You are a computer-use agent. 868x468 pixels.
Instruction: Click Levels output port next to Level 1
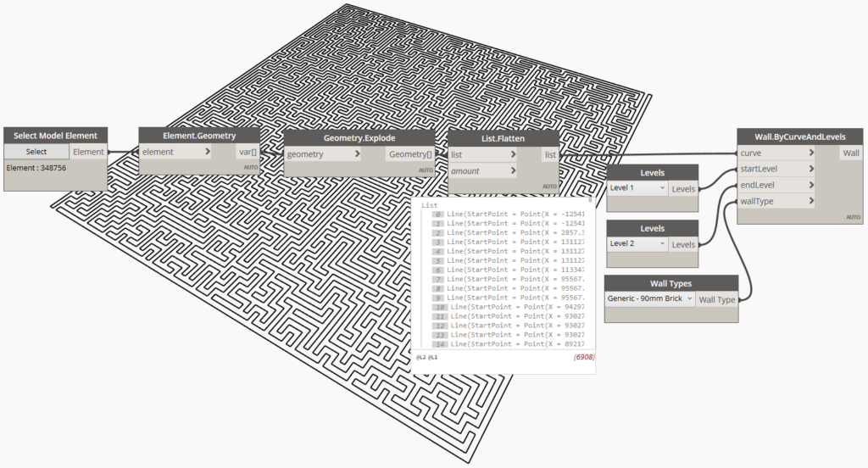tap(683, 189)
